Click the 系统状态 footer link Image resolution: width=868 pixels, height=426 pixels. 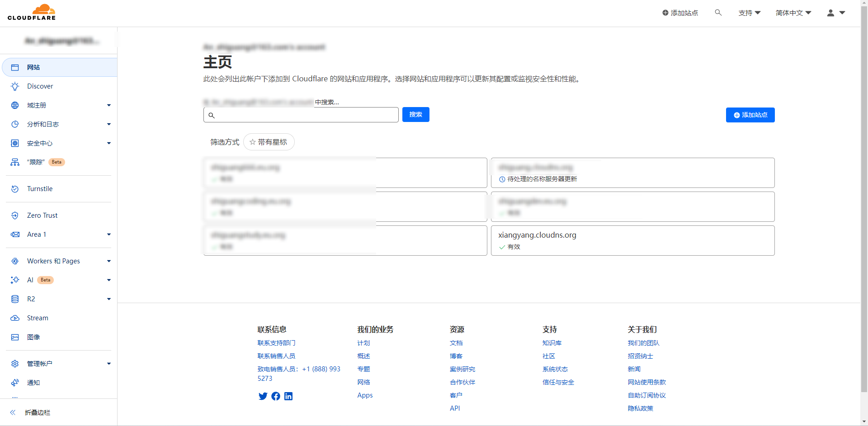(x=555, y=369)
